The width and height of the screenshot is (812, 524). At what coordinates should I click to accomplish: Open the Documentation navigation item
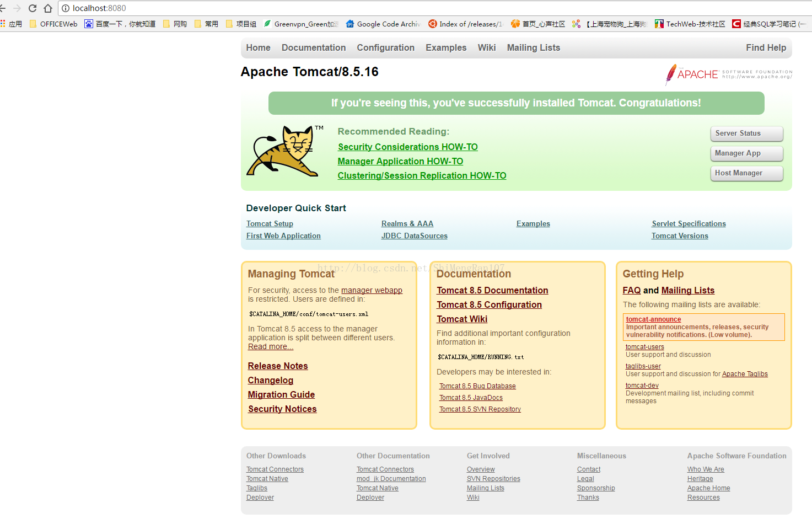coord(314,48)
